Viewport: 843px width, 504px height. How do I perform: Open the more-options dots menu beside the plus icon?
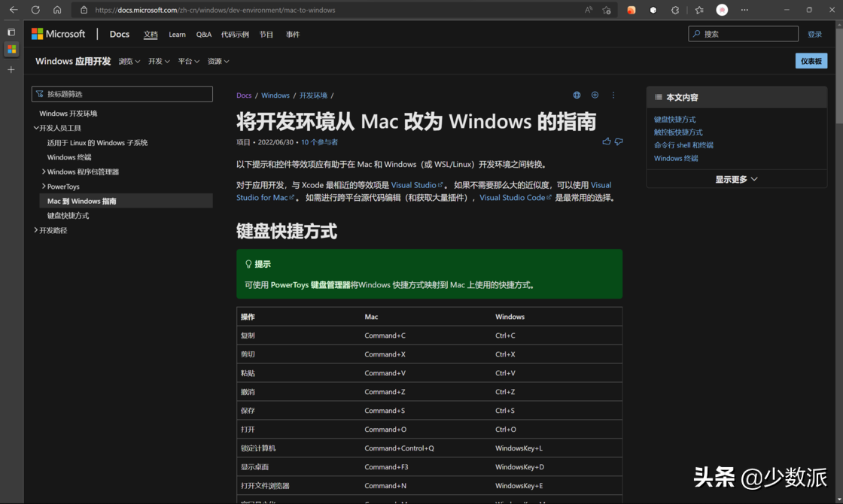pyautogui.click(x=613, y=95)
